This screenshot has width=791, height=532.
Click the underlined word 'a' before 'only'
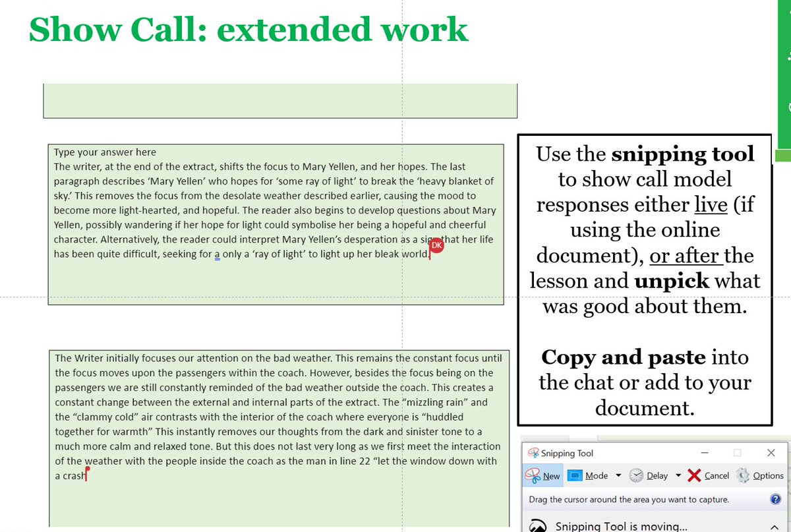(x=218, y=254)
